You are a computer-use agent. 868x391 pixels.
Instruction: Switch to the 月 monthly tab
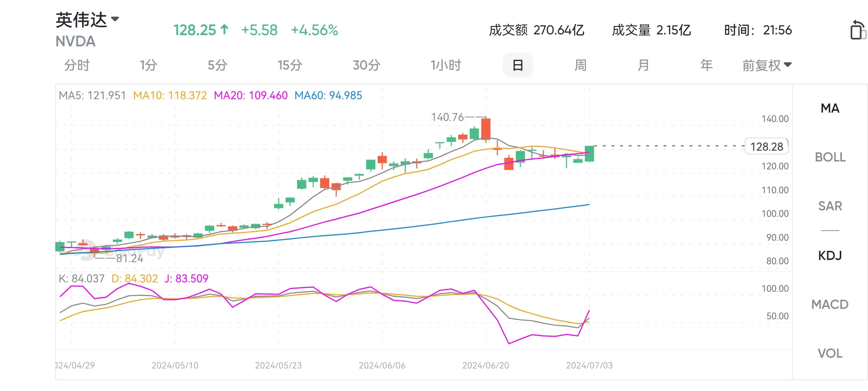(643, 66)
